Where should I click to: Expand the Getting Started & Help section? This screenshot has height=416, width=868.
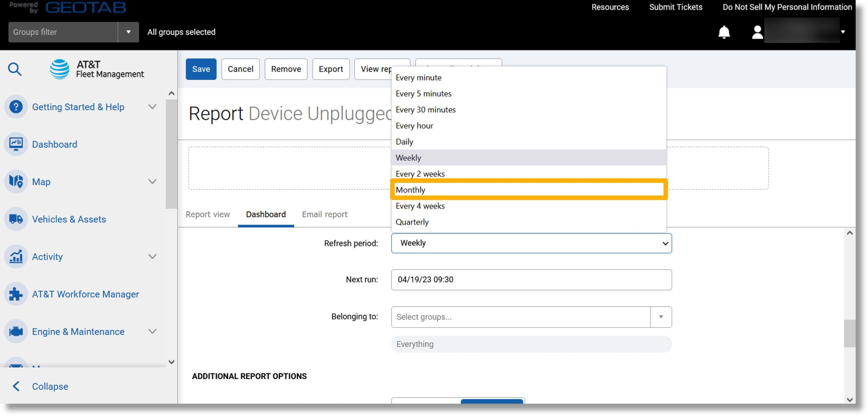tap(153, 107)
